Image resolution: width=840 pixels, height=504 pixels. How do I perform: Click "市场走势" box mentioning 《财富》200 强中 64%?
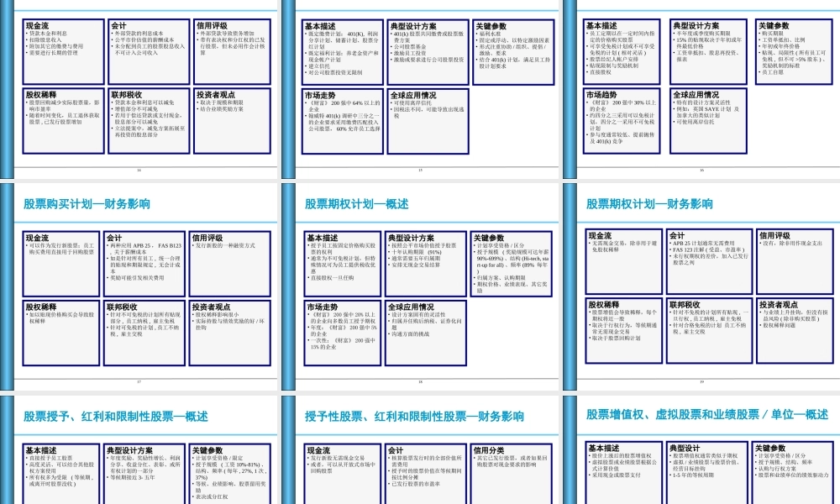point(343,121)
